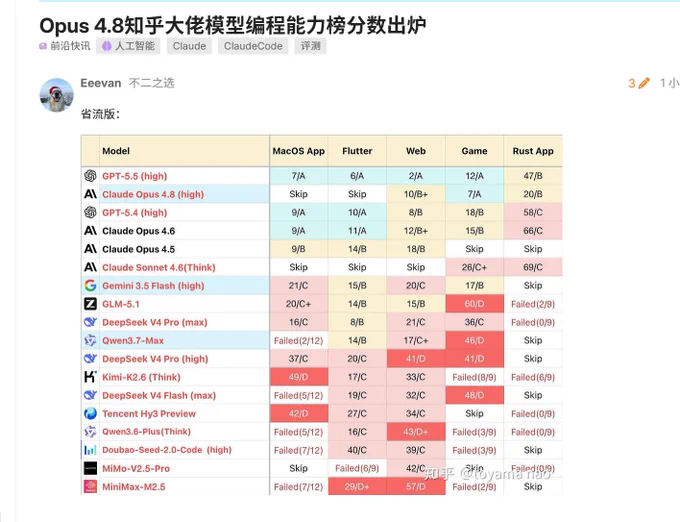680x522 pixels.
Task: Click the MacOS App column header
Action: [298, 151]
